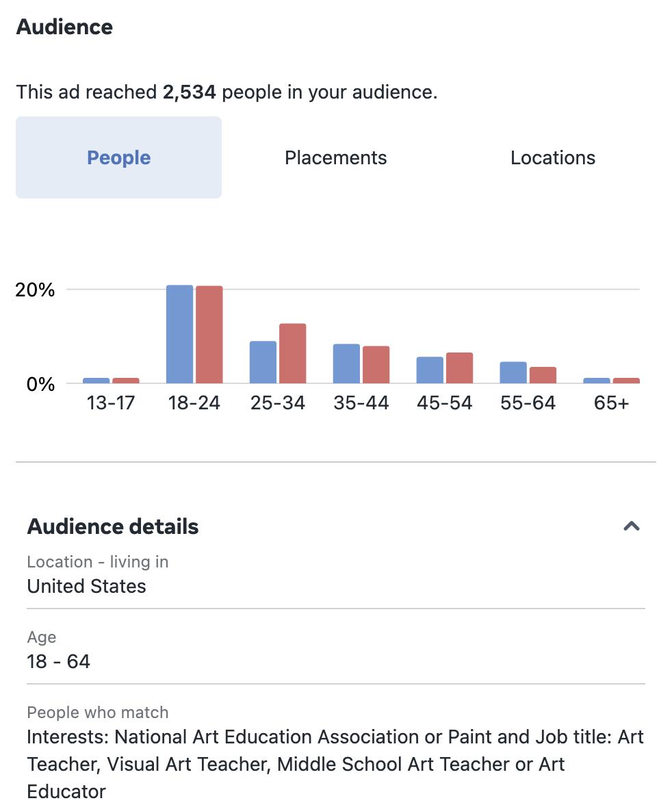672x805 pixels.
Task: Select the red 25-34 age bar
Action: coord(293,353)
